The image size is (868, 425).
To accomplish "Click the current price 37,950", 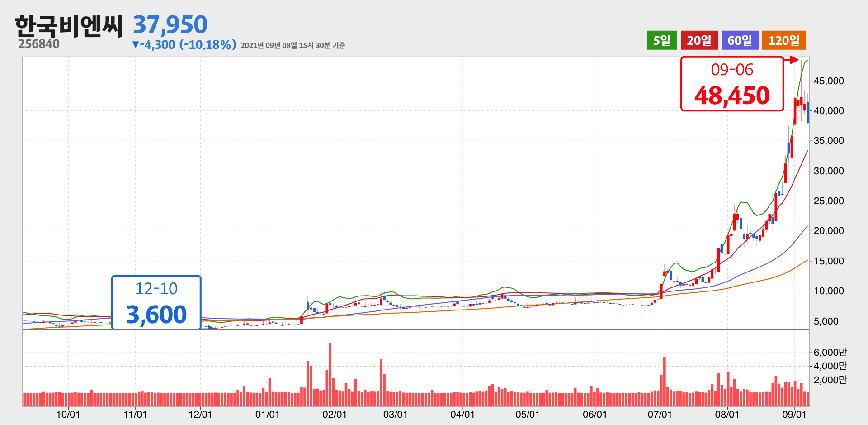I will (x=170, y=24).
